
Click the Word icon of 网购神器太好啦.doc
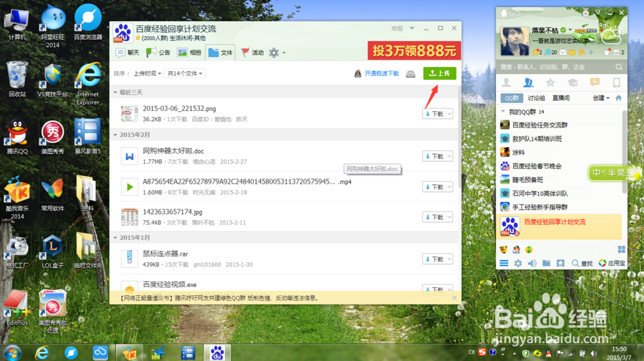pyautogui.click(x=129, y=156)
